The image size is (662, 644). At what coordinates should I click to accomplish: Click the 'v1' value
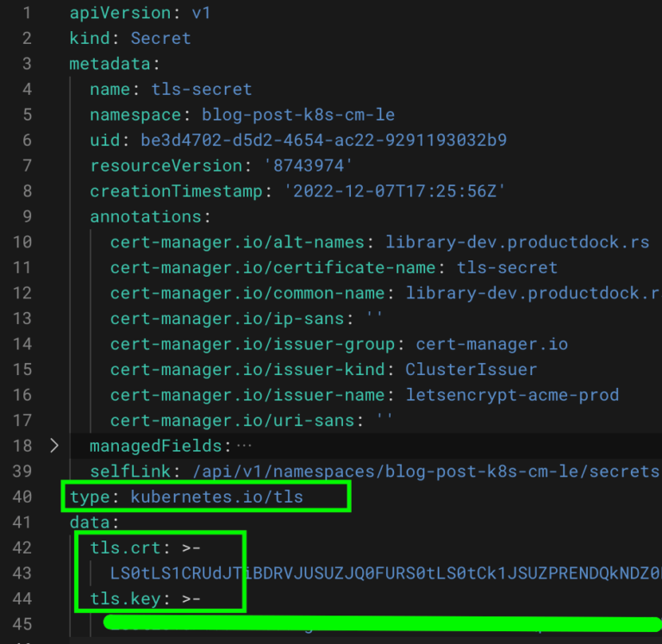coord(201,13)
